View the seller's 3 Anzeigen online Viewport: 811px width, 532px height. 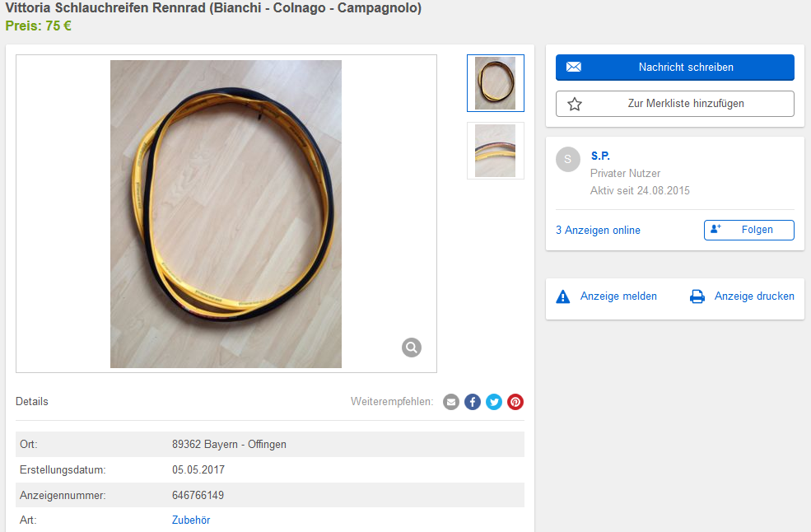(x=598, y=231)
